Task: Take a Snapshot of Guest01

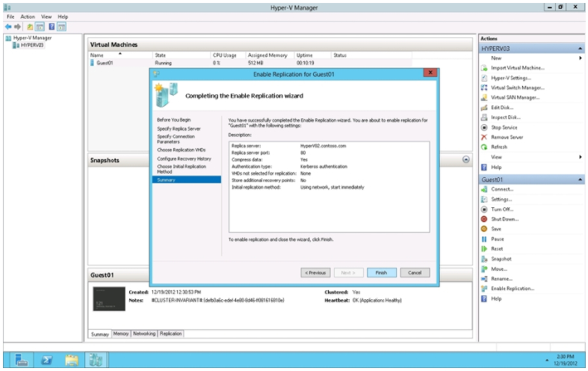Action: [501, 259]
